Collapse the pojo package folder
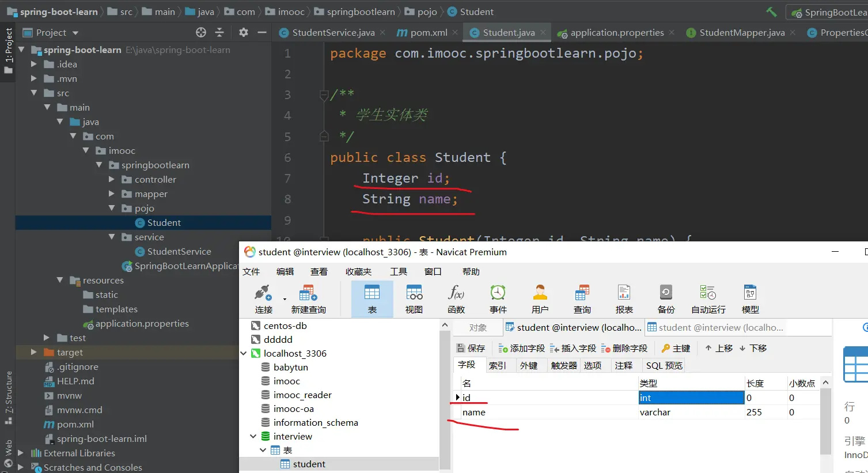This screenshot has width=868, height=473. click(112, 208)
